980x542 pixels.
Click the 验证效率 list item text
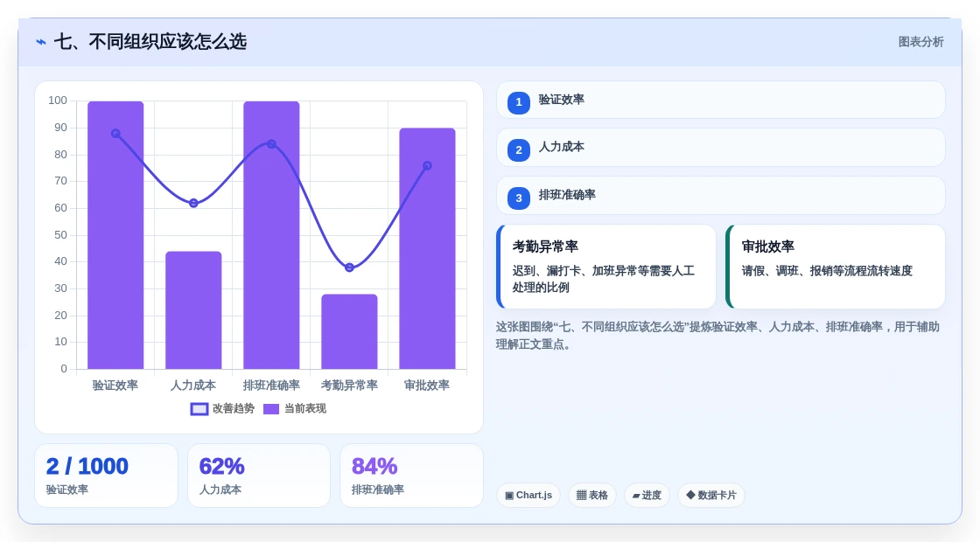(x=561, y=100)
